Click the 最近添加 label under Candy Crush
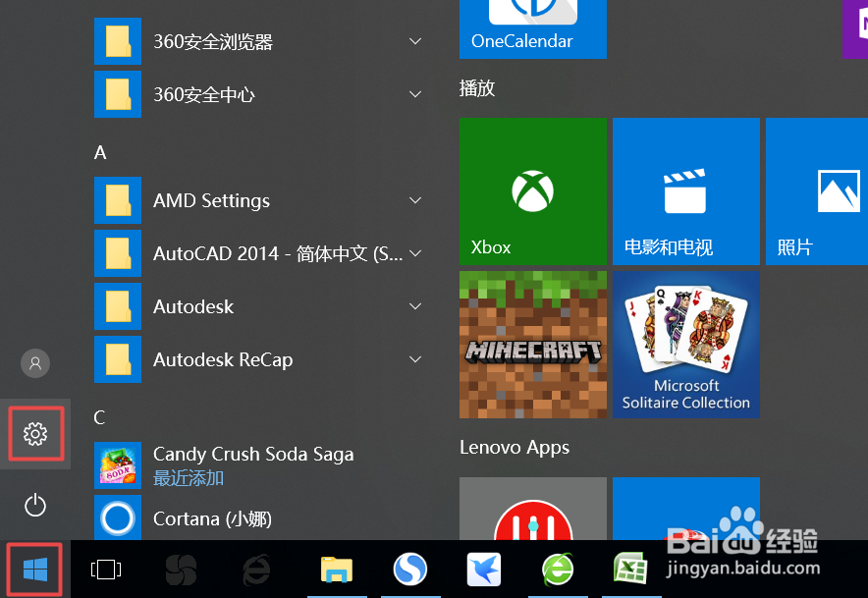Image resolution: width=868 pixels, height=598 pixels. coord(189,478)
